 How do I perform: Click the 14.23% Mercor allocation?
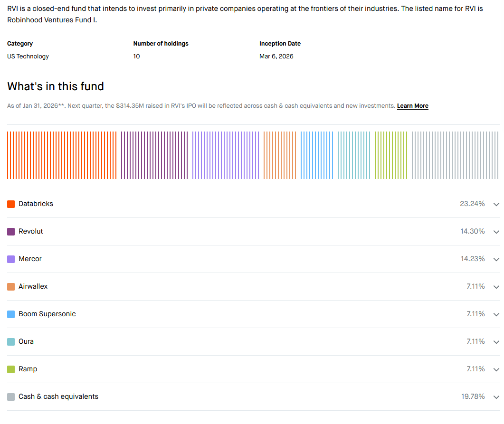click(473, 259)
